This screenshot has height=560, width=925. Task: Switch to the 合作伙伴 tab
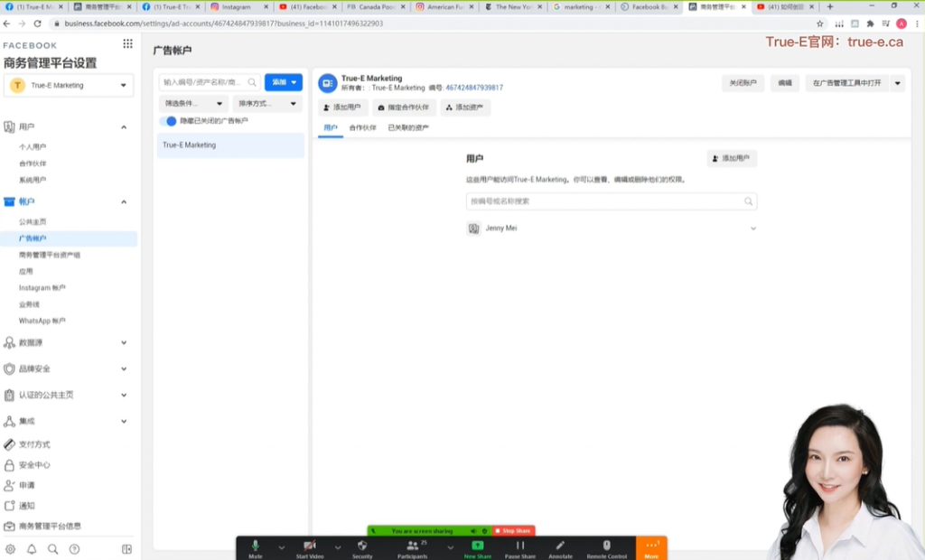(x=362, y=128)
